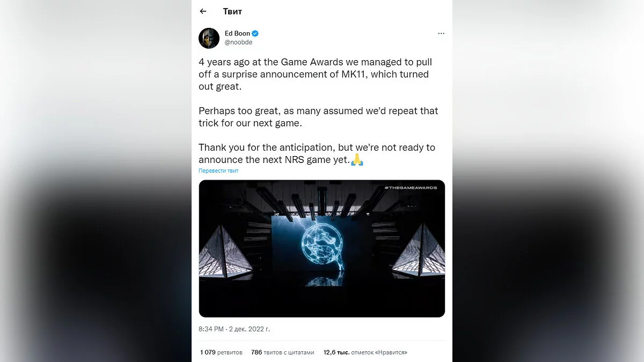The height and width of the screenshot is (362, 644).
Task: View the 12,6 тыс. отметок «Нравится» list
Action: (x=365, y=352)
